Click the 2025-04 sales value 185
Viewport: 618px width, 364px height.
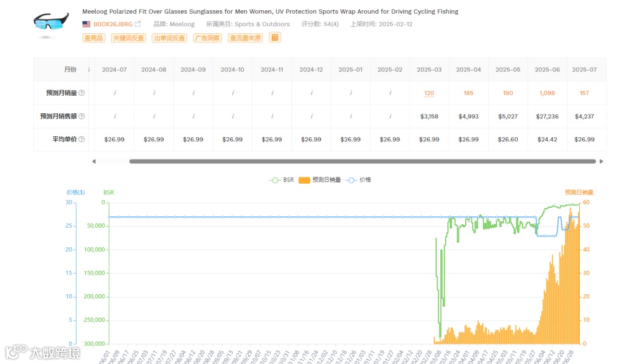pos(468,93)
